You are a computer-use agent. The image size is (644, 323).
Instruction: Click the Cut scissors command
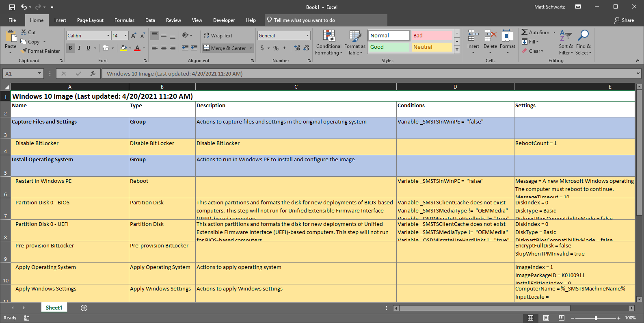[28, 32]
